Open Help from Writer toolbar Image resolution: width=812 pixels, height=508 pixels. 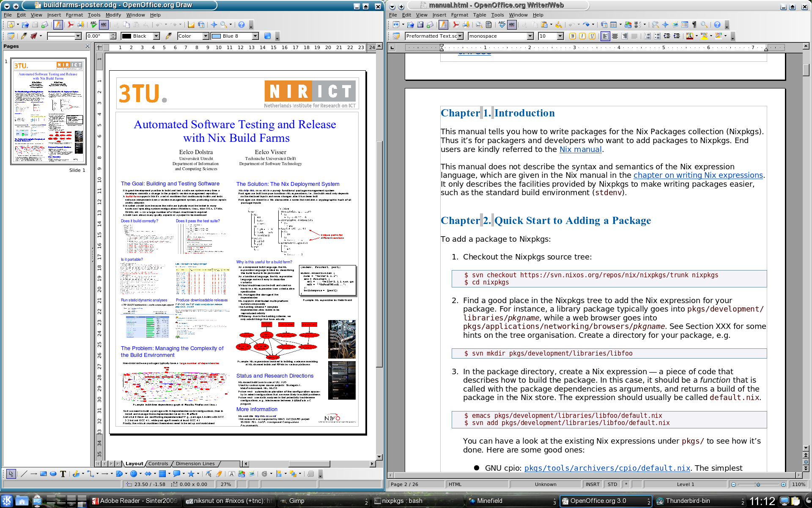[717, 25]
